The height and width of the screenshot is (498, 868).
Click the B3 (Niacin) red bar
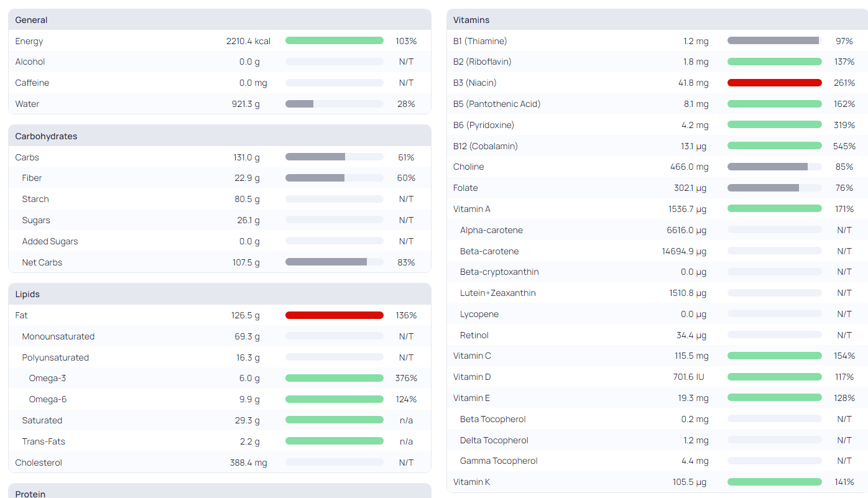pyautogui.click(x=775, y=83)
